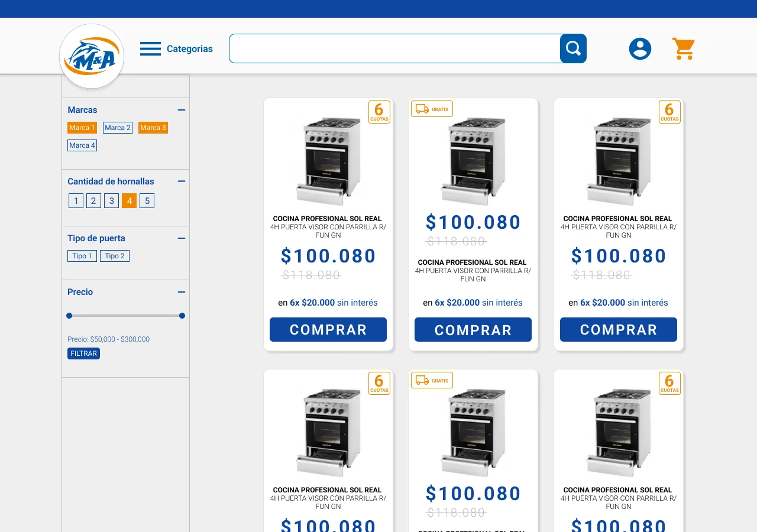This screenshot has width=757, height=532.
Task: Select 5 burners in Cantidad de hornallas
Action: tap(147, 201)
